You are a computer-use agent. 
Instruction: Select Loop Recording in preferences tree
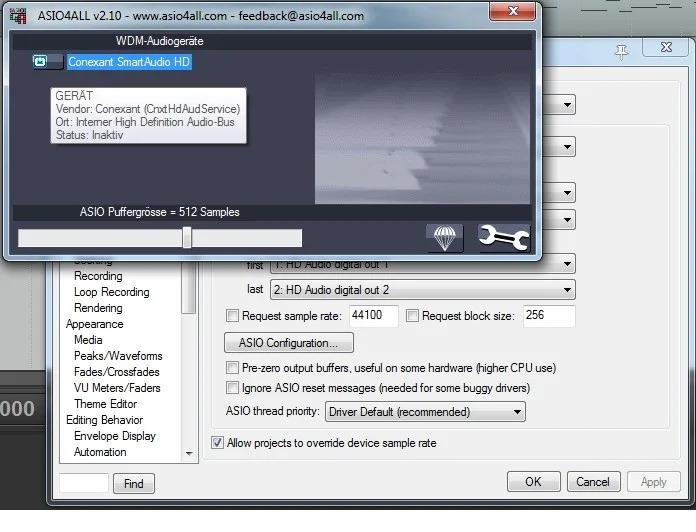(x=111, y=292)
